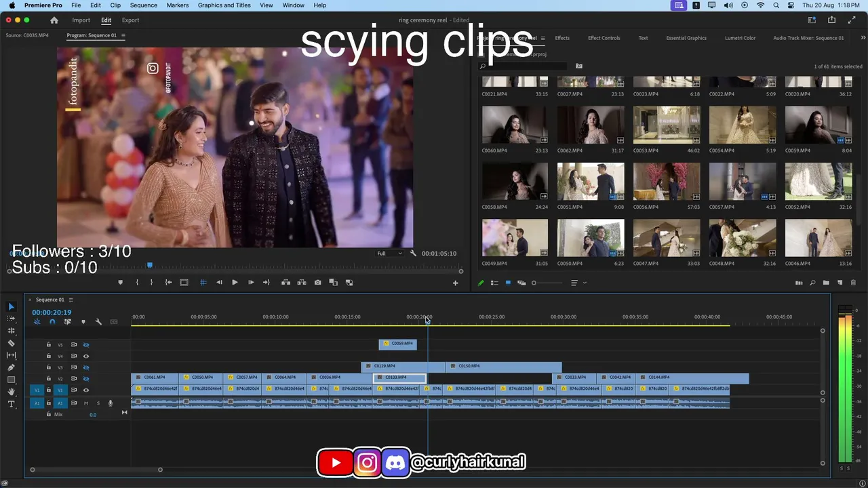
Task: Open the Graphics and Titles menu
Action: (x=224, y=5)
